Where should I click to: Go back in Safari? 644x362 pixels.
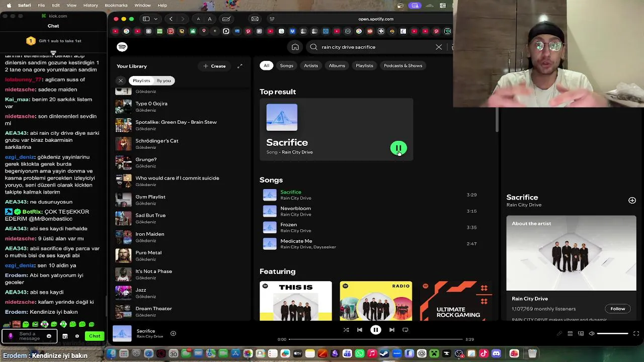[x=171, y=19]
